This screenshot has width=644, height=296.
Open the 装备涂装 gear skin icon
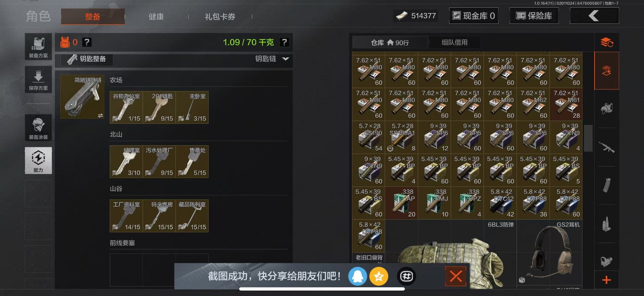38,128
